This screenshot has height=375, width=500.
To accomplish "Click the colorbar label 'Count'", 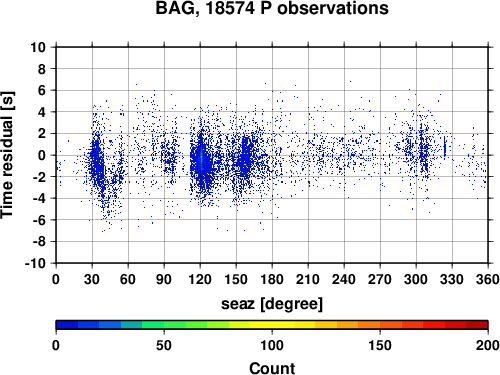I will 272,368.
